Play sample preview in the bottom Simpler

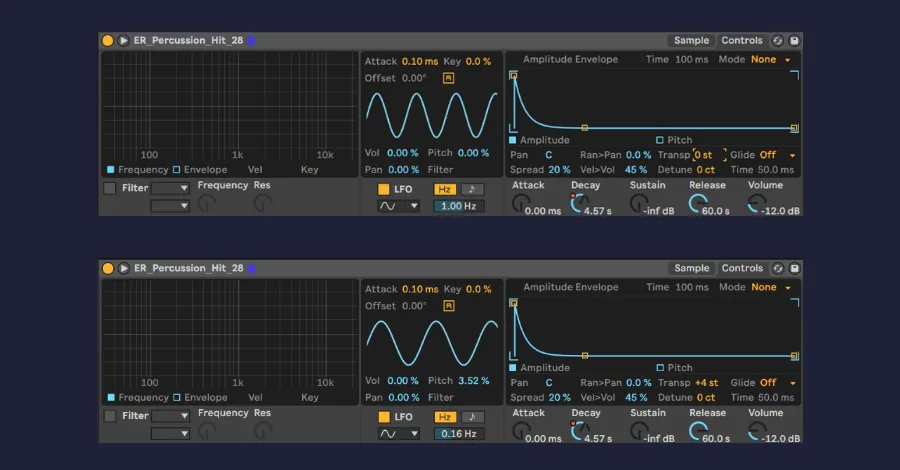123,268
